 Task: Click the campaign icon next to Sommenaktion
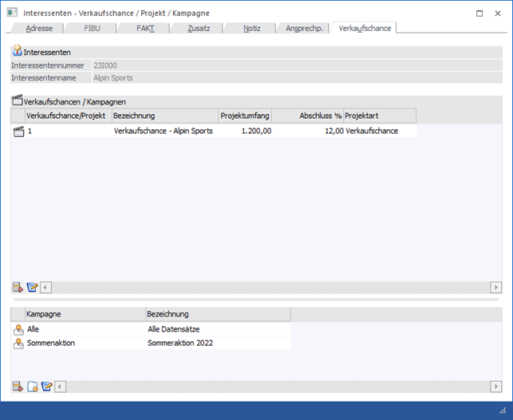point(18,343)
